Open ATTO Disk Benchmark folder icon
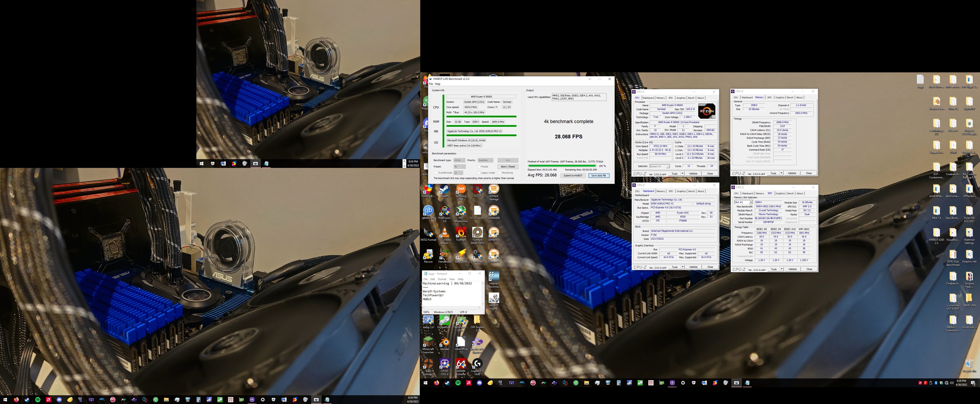The width and height of the screenshot is (980, 404). [953, 258]
